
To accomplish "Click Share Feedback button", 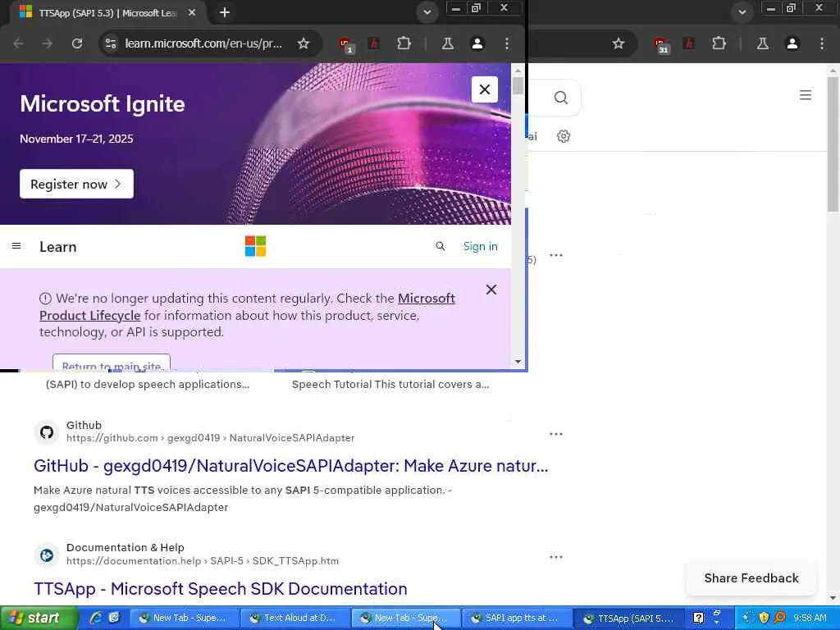I will [x=751, y=578].
